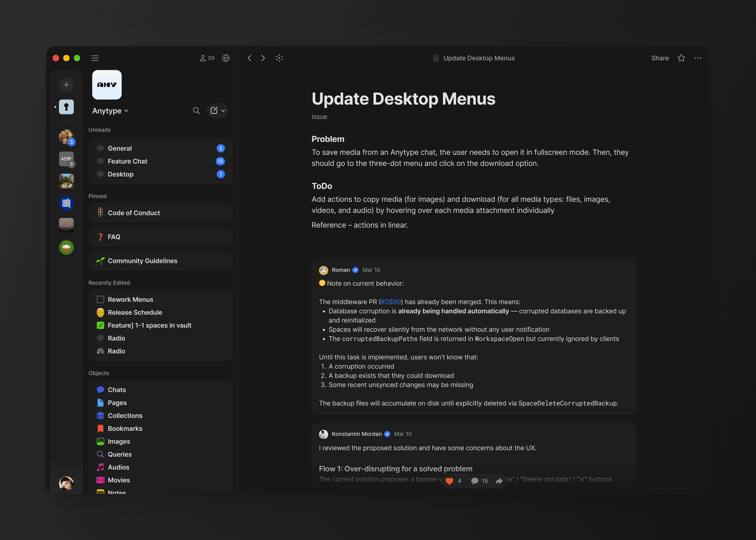This screenshot has height=540, width=756.
Task: Open the pinned FAQ page
Action: click(x=160, y=237)
